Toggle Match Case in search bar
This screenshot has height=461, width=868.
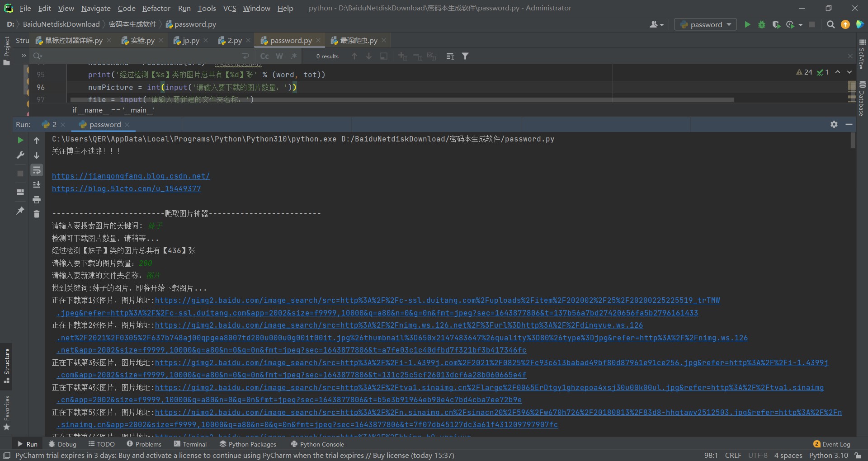click(x=264, y=56)
